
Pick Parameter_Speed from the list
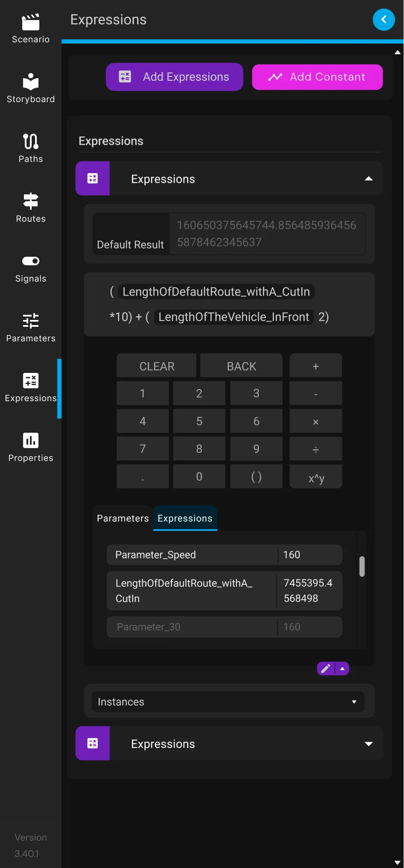tap(224, 555)
